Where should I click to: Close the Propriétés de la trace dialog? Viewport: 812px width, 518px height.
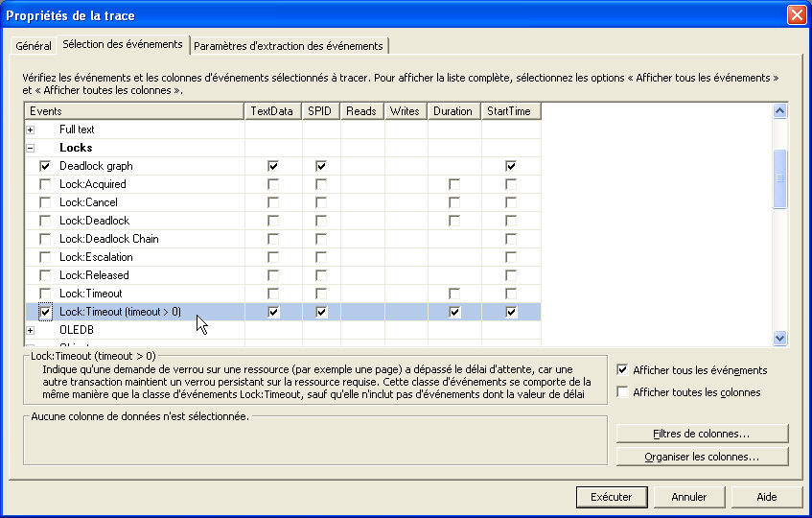[x=796, y=15]
